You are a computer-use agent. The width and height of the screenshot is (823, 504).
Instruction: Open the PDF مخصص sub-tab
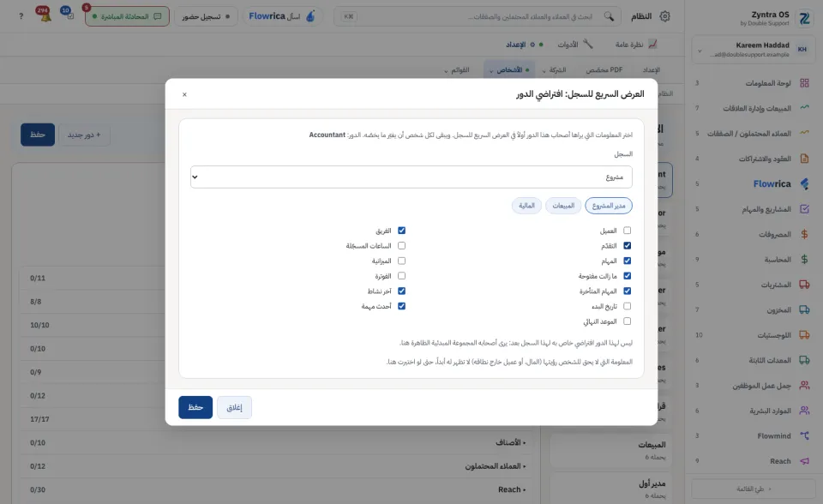pos(604,69)
